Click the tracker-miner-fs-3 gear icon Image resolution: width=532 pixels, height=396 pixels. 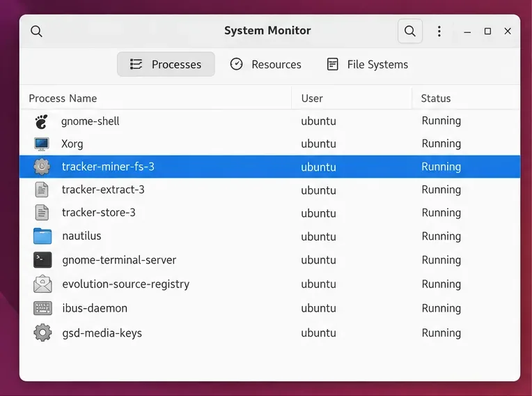42,167
